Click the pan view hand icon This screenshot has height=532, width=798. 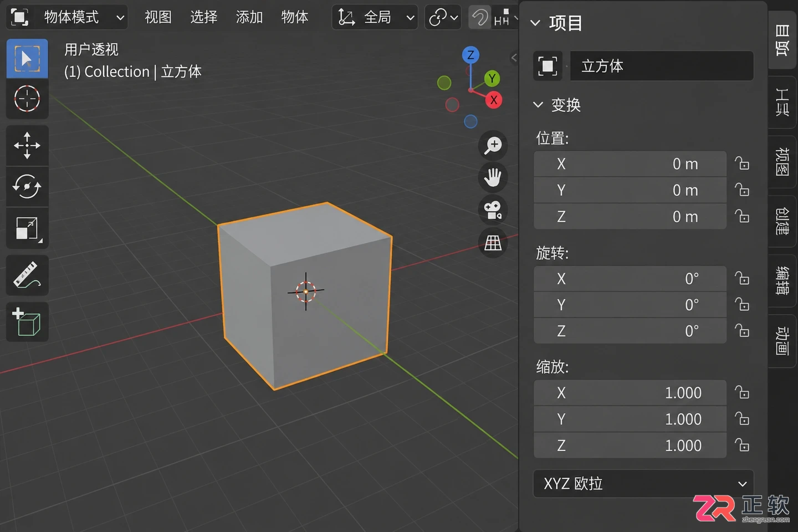(493, 178)
